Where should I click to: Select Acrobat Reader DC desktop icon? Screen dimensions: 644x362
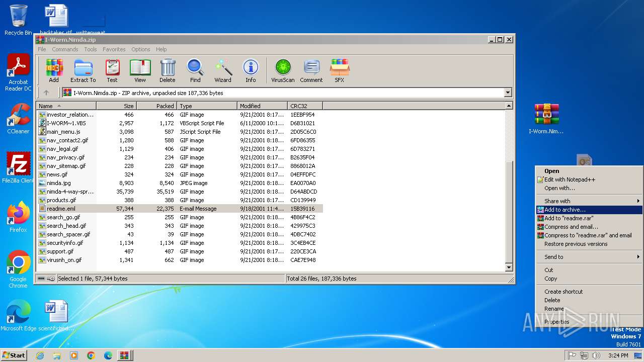click(x=18, y=72)
